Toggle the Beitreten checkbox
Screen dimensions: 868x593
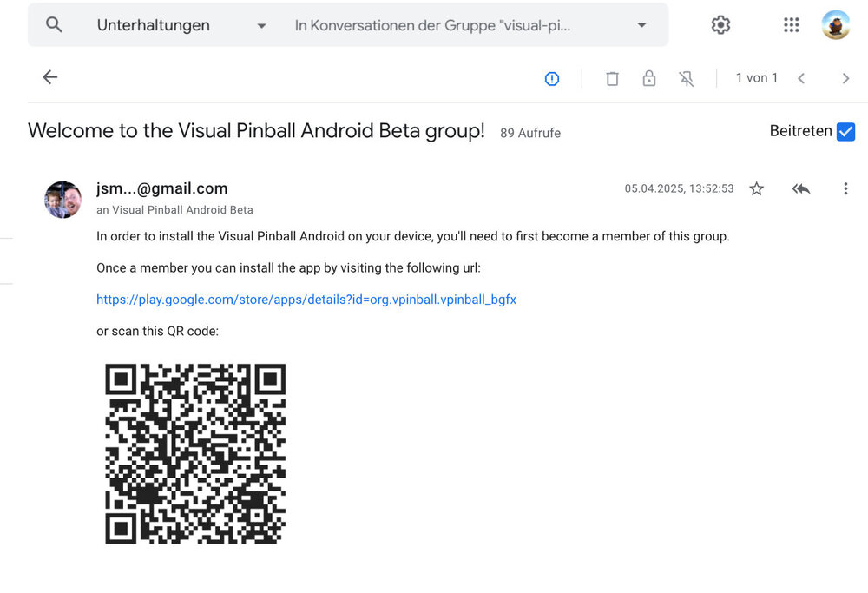845,132
